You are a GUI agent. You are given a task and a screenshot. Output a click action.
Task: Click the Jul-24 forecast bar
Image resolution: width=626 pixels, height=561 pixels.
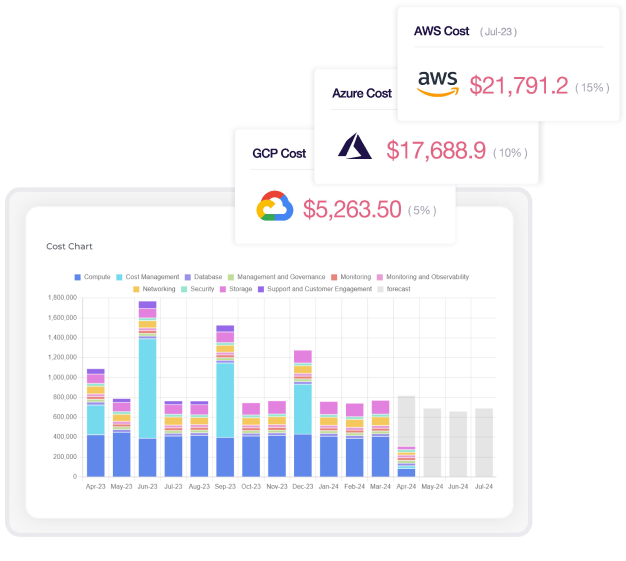pos(484,442)
